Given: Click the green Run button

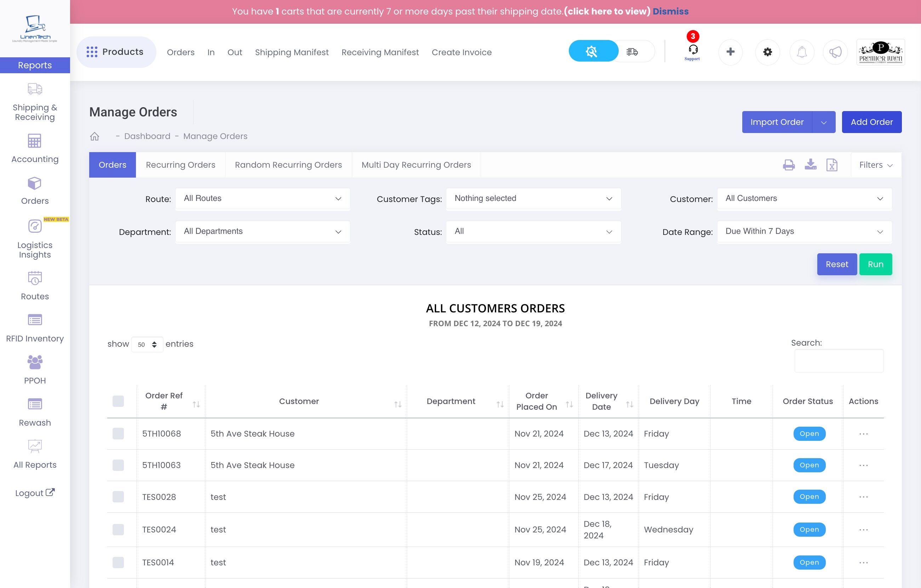Looking at the screenshot, I should click(875, 264).
